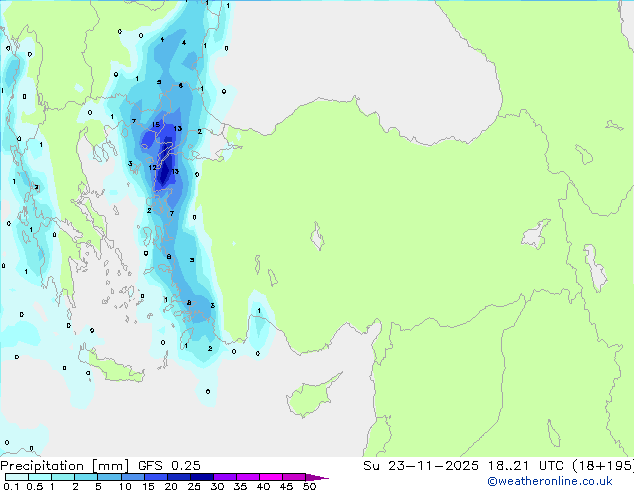Select the 0.5–1 mm legend swatch
The image size is (634, 490).
click(x=40, y=477)
